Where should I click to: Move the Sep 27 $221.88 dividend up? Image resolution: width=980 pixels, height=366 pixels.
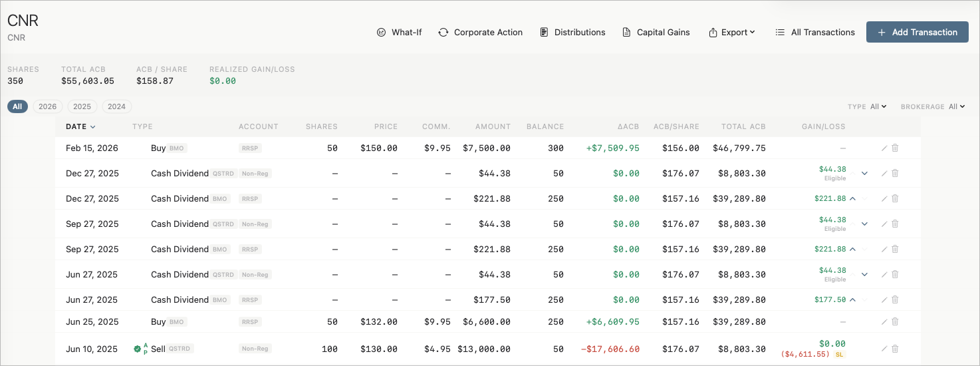pyautogui.click(x=852, y=249)
